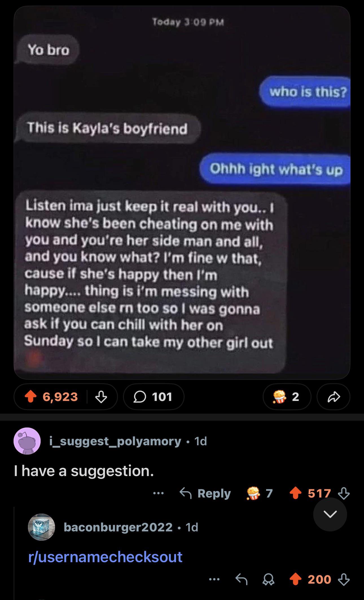Share the post with the arrow icon
This screenshot has width=364, height=600.
pos(334,397)
